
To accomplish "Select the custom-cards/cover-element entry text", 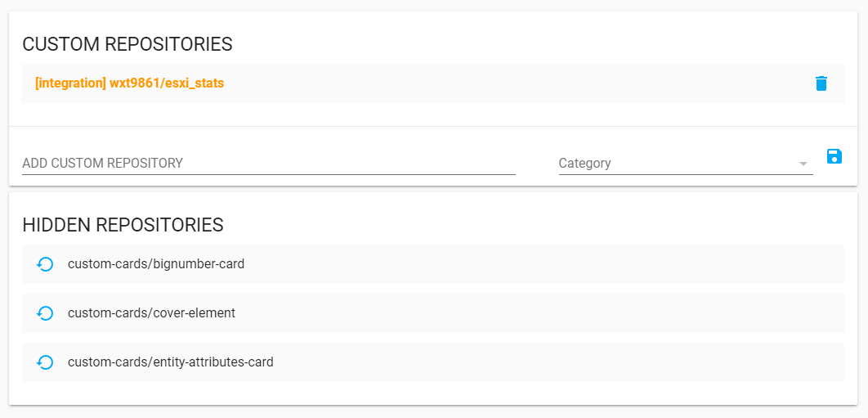I will (x=151, y=313).
